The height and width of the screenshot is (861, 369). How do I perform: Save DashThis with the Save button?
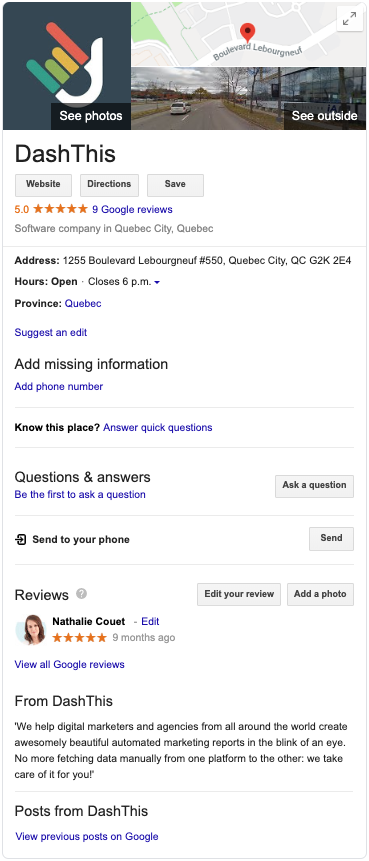[175, 185]
